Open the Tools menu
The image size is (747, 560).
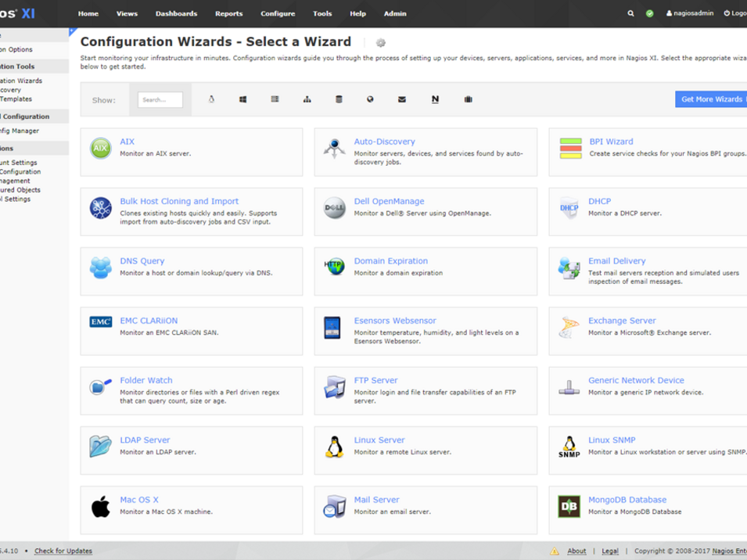[x=322, y=13]
